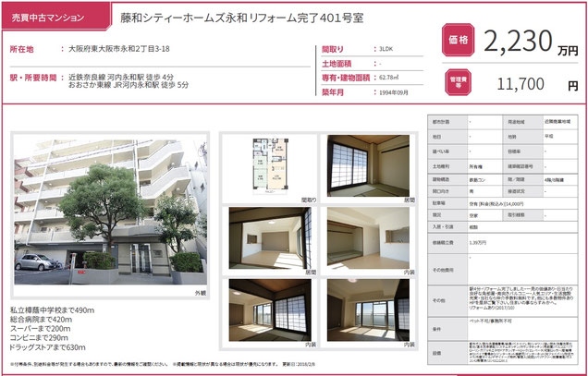
Task: Click the 62.78㎡ area value
Action: [389, 78]
